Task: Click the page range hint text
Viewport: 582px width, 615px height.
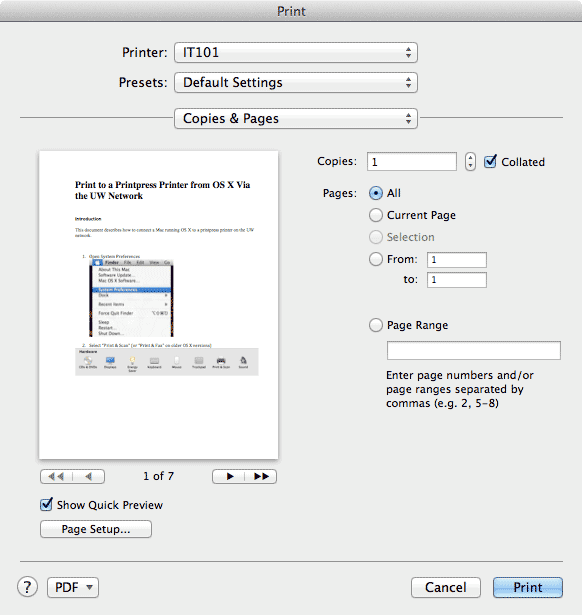Action: click(x=460, y=389)
